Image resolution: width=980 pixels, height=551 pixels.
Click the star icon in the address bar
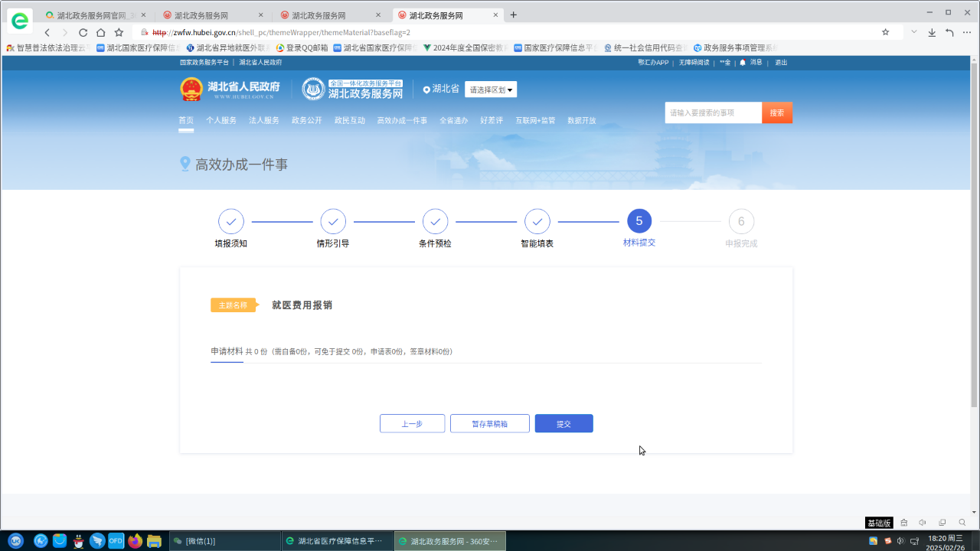pyautogui.click(x=886, y=32)
